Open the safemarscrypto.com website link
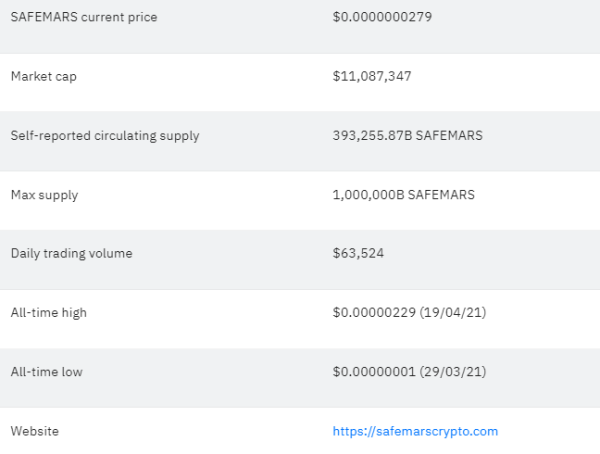Viewport: 600px width, 454px height. [x=415, y=431]
